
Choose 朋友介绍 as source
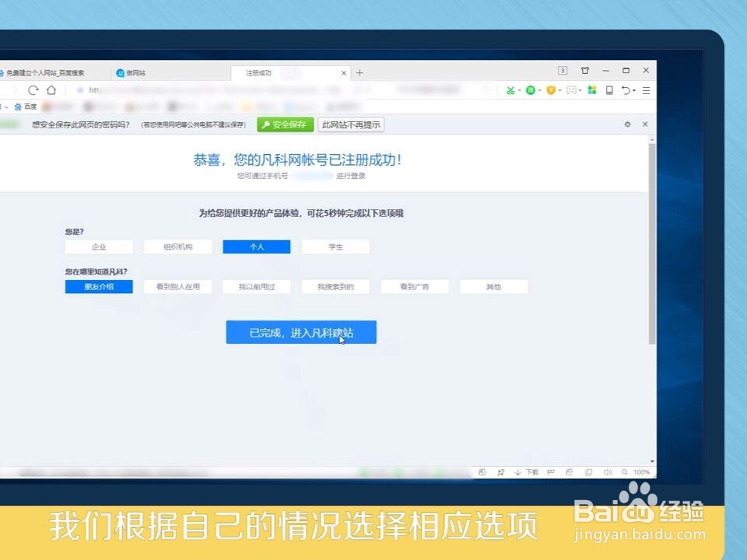click(99, 287)
